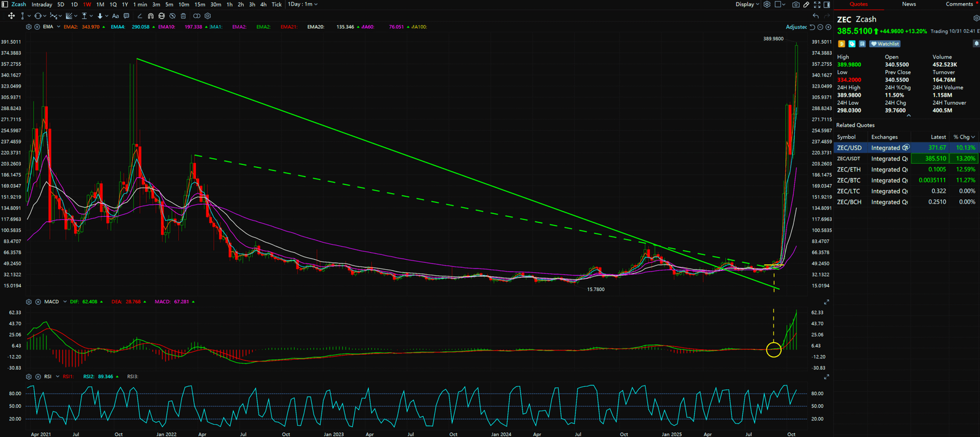This screenshot has width=980, height=437.
Task: Click the fullscreen chart icon
Action: [x=817, y=4]
